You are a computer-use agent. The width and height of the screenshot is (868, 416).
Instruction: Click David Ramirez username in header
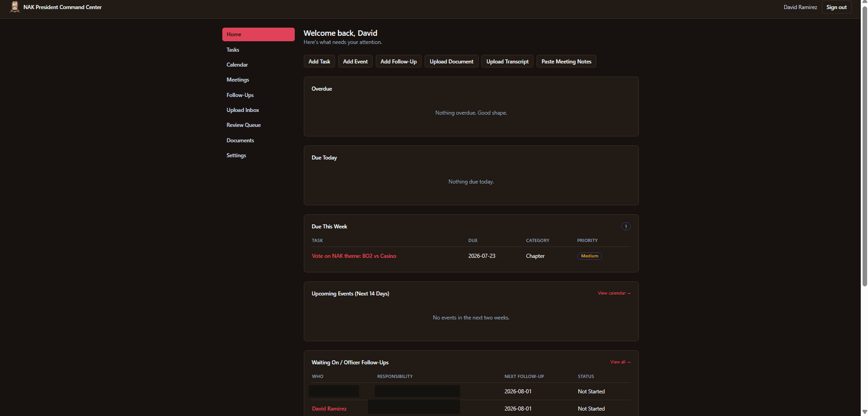800,7
